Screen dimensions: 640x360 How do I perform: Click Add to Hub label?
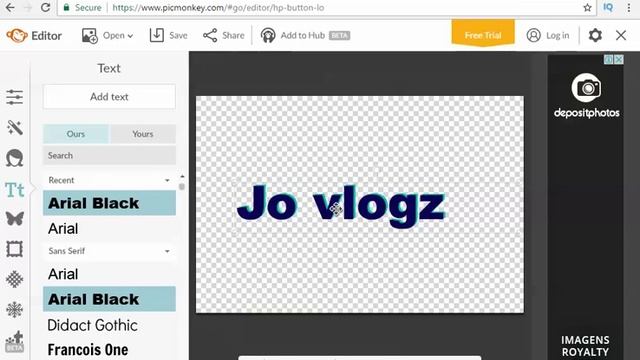303,36
